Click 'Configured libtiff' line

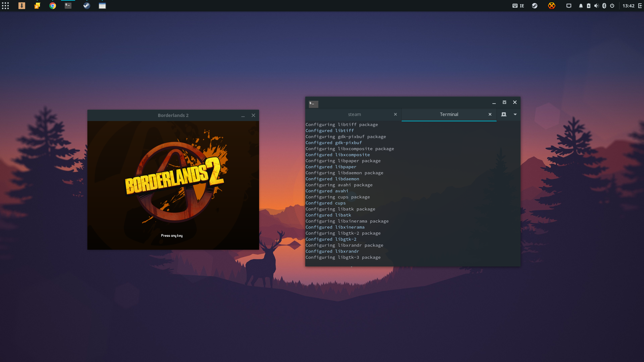330,131
